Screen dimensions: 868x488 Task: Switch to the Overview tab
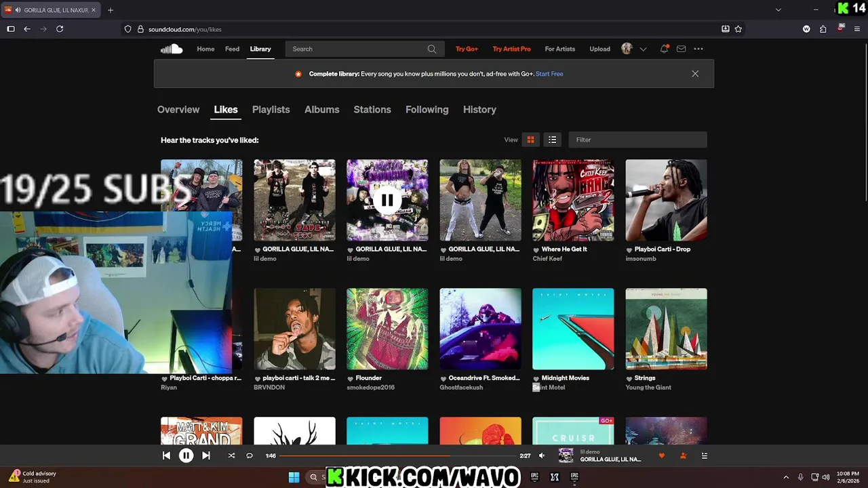point(178,110)
